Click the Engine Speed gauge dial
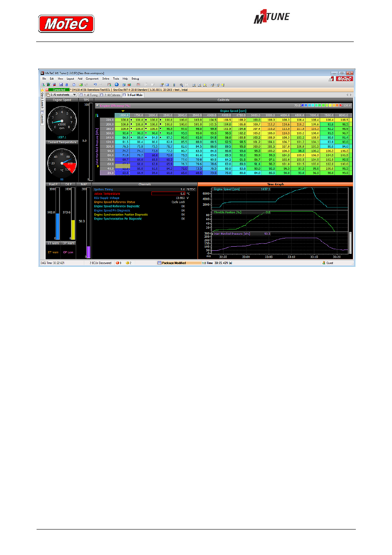392x555 pixels. [x=62, y=121]
